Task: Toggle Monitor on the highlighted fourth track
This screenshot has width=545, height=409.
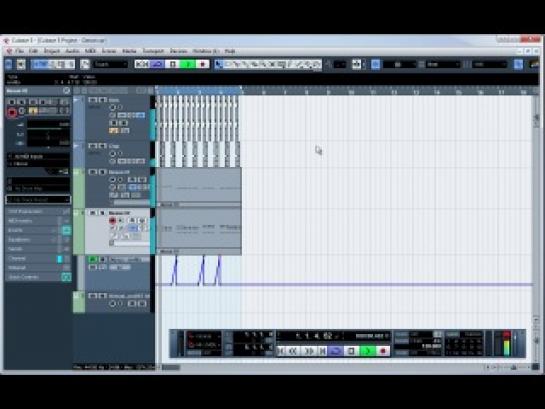Action: point(121,220)
